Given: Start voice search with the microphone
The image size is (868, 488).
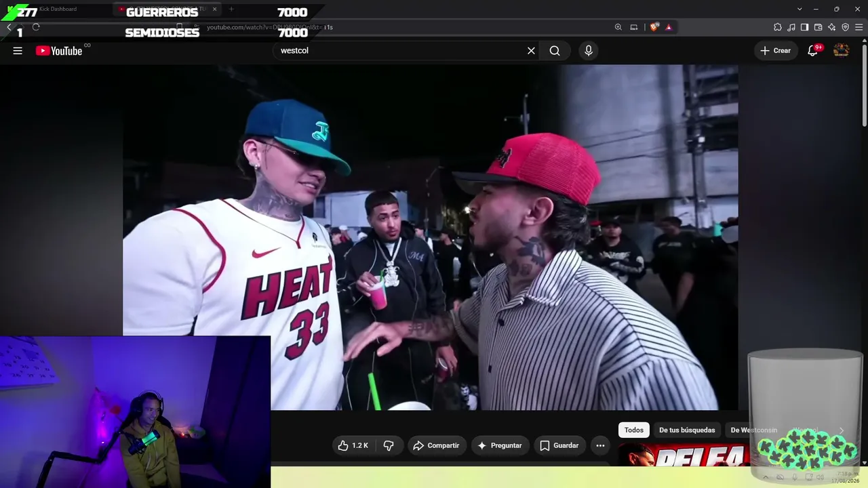Looking at the screenshot, I should pos(588,51).
